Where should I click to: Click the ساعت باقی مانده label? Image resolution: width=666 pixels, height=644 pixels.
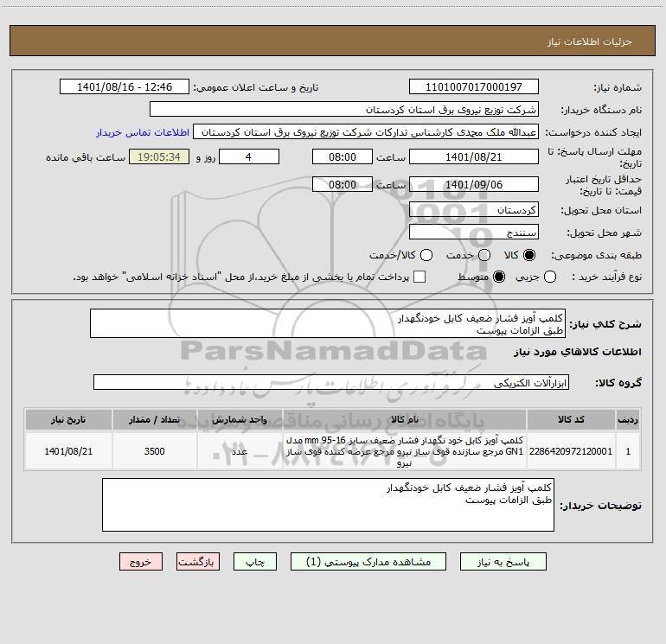86,157
